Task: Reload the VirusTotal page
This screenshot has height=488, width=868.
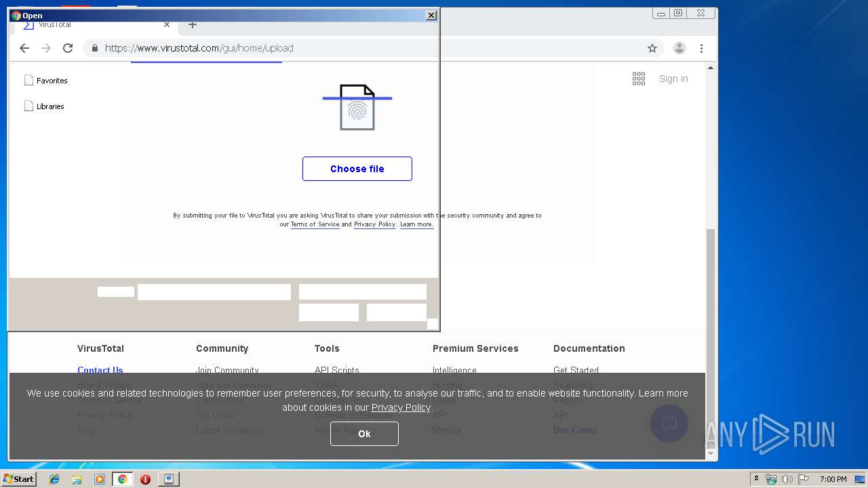Action: click(x=68, y=48)
